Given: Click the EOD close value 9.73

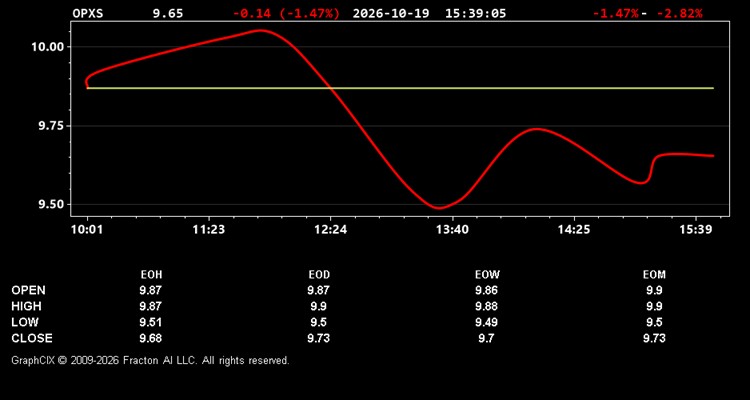Looking at the screenshot, I should (x=319, y=338).
